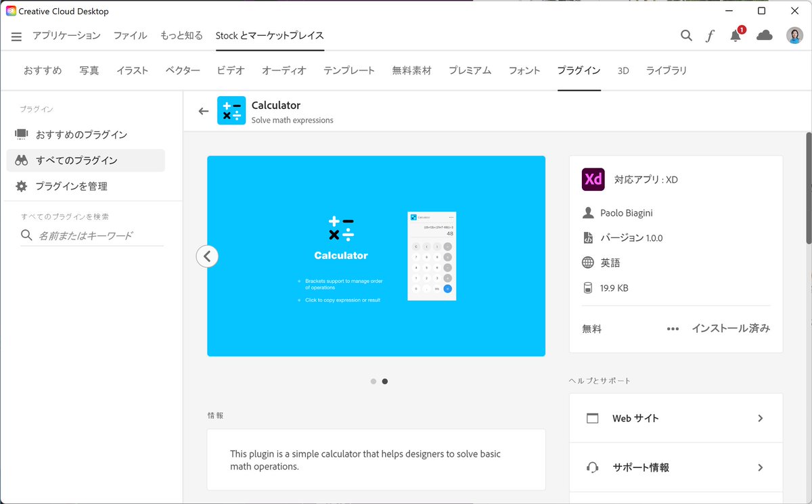
Task: Open the user profile avatar
Action: click(x=794, y=35)
